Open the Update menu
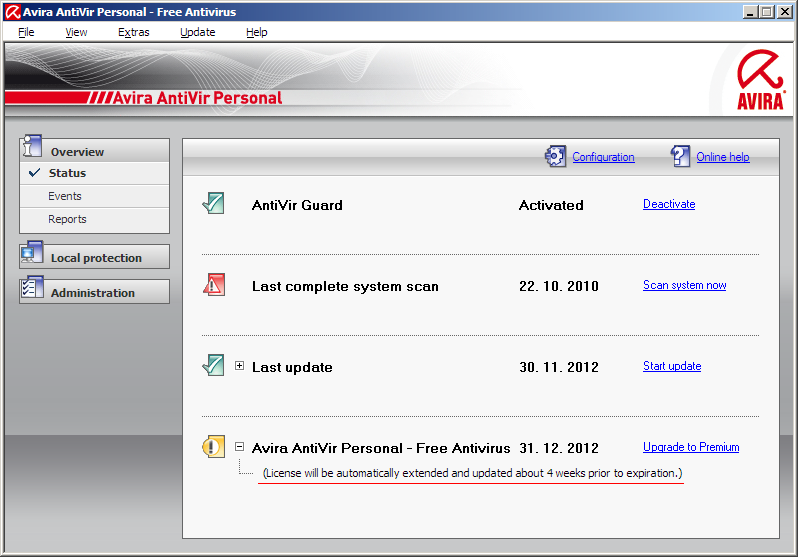 197,32
